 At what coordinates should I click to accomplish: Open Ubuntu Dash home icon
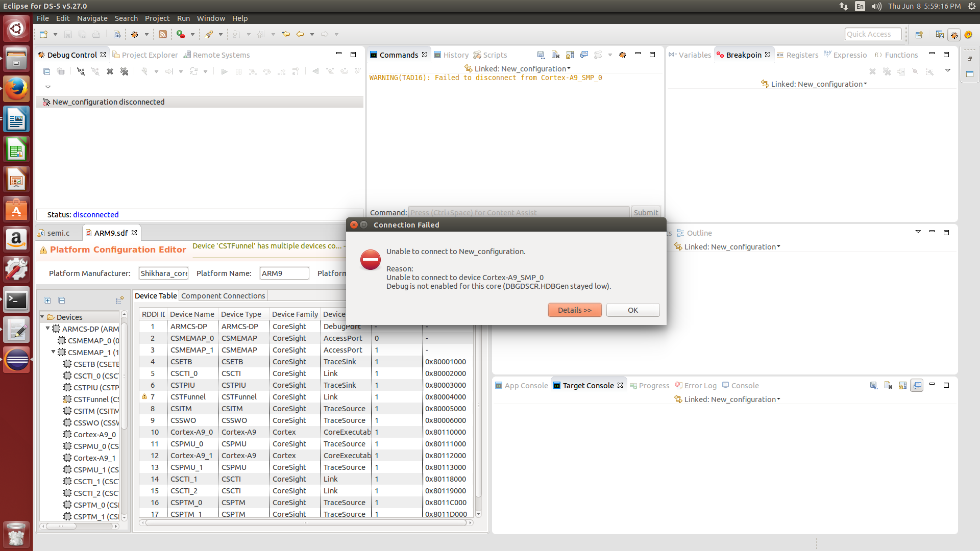[16, 29]
